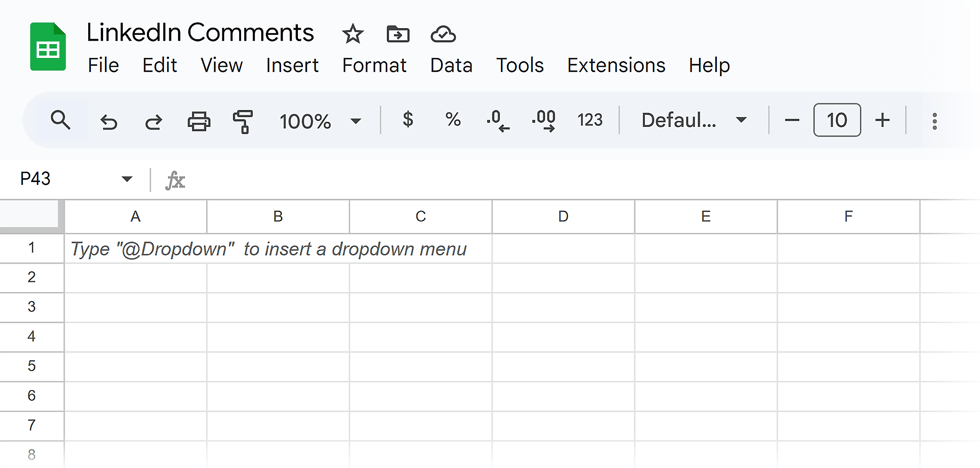This screenshot has height=468, width=980.
Task: Increase decimal places
Action: tap(544, 120)
